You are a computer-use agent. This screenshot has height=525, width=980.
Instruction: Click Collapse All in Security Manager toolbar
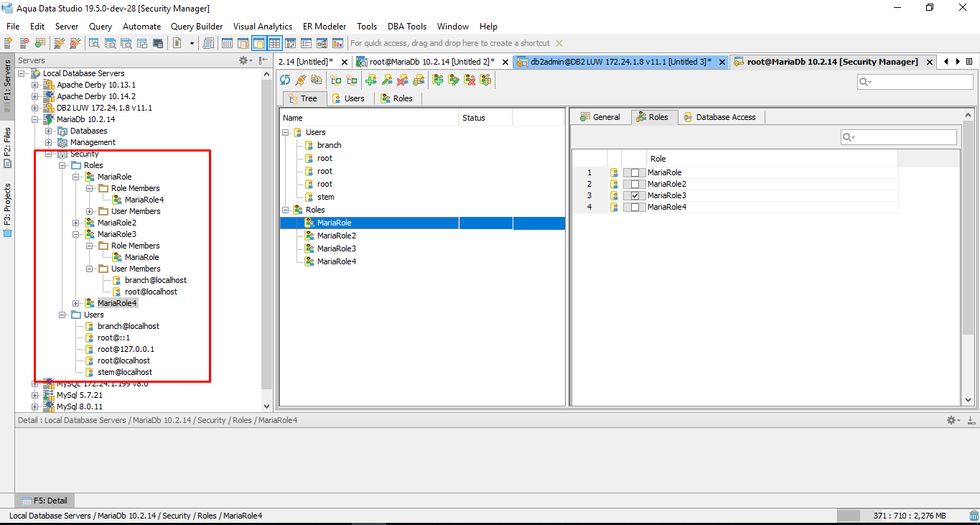click(x=351, y=80)
